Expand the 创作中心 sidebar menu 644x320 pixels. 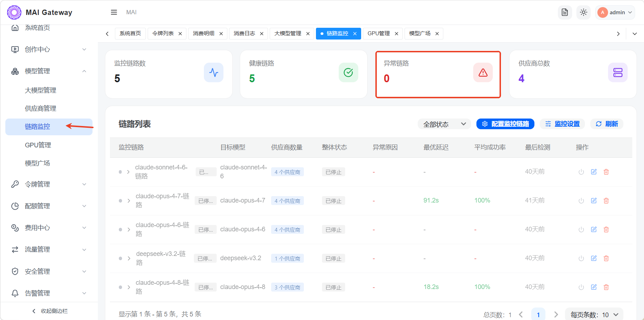coord(49,49)
